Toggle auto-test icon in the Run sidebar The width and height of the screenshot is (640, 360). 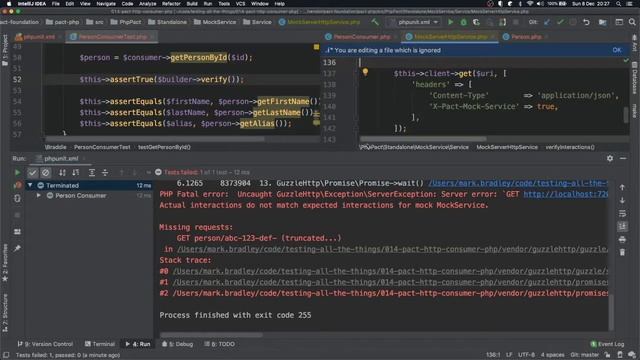pyautogui.click(x=17, y=198)
